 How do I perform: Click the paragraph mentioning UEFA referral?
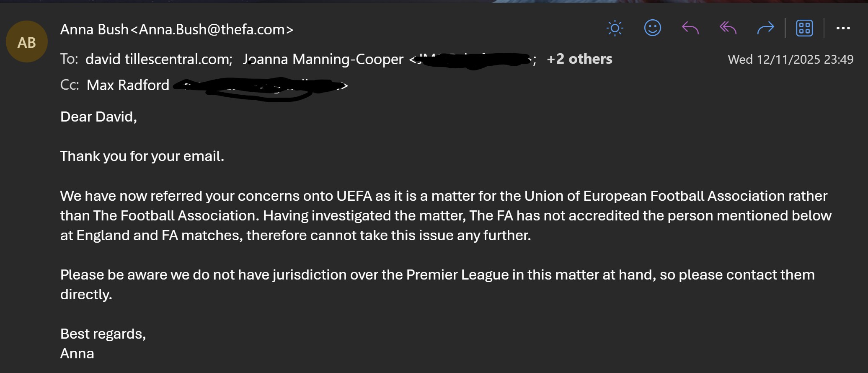443,215
